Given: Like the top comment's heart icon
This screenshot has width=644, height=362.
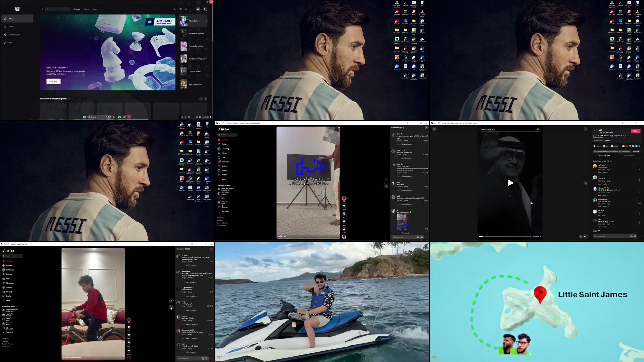Looking at the screenshot, I should [x=424, y=140].
